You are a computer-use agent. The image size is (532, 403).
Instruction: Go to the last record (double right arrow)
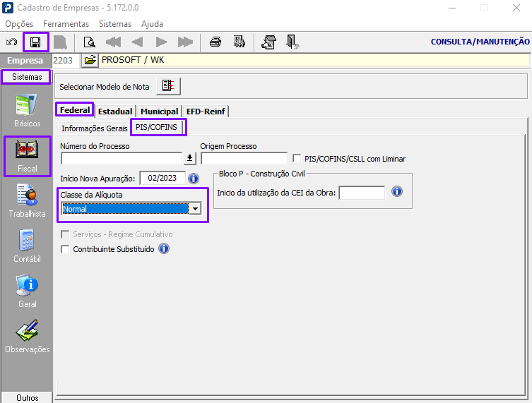point(185,42)
